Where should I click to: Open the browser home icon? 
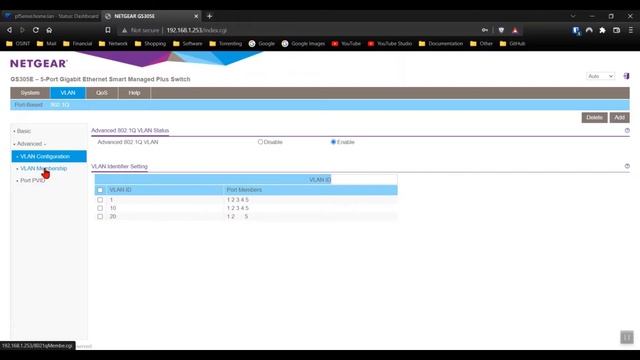pyautogui.click(x=49, y=30)
